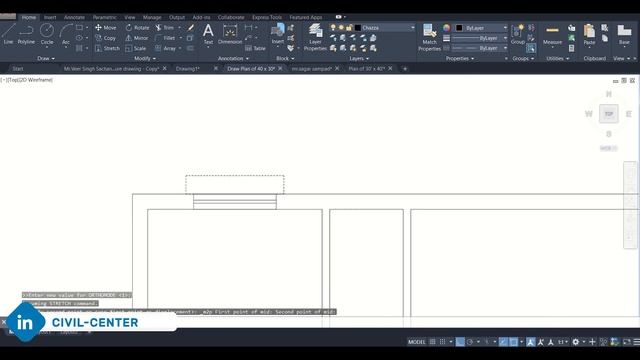The width and height of the screenshot is (640, 360).
Task: Click the Rotate command
Action: click(x=138, y=28)
